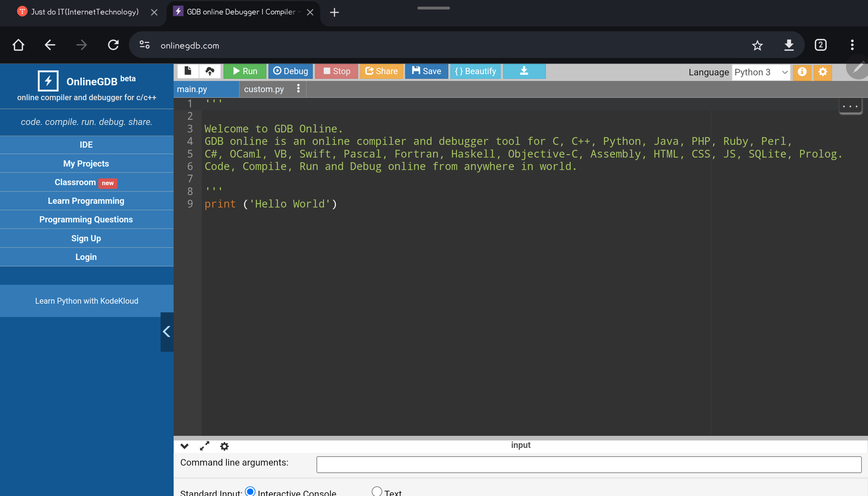
Task: Open My Projects in sidebar
Action: 86,163
